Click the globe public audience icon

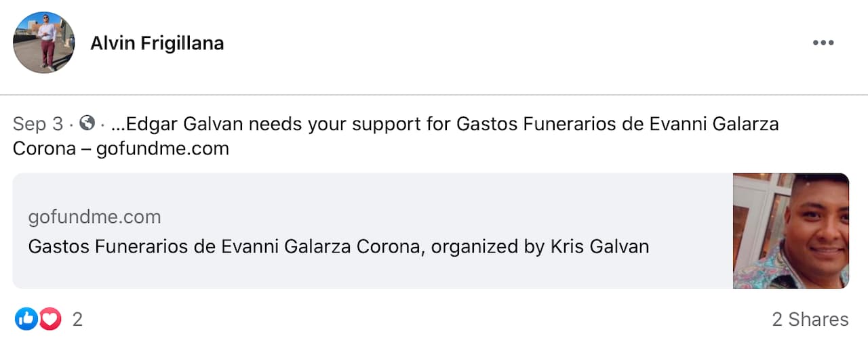87,124
